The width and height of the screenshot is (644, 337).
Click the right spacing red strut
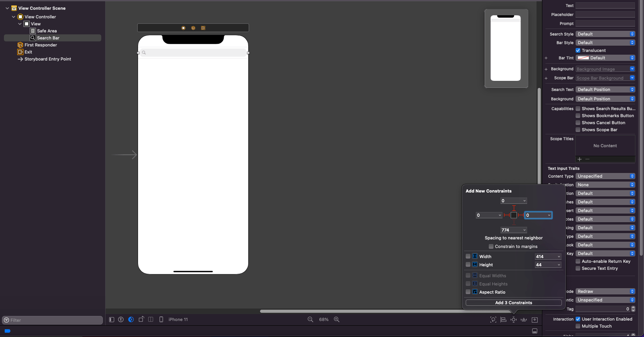[x=521, y=215]
